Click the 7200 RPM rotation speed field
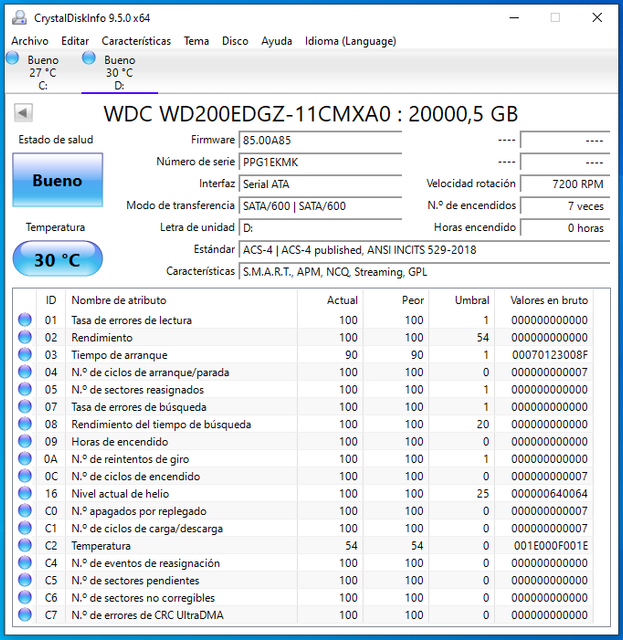Image resolution: width=623 pixels, height=640 pixels. [x=565, y=184]
